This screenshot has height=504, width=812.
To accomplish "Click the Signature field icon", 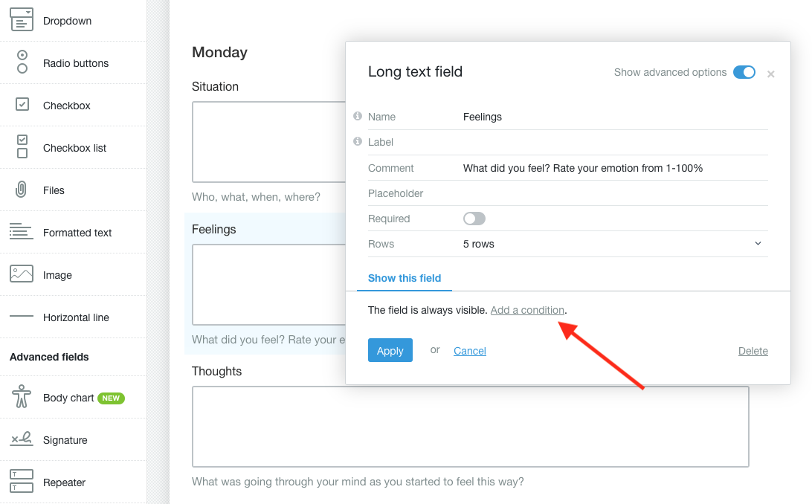I will (22, 439).
